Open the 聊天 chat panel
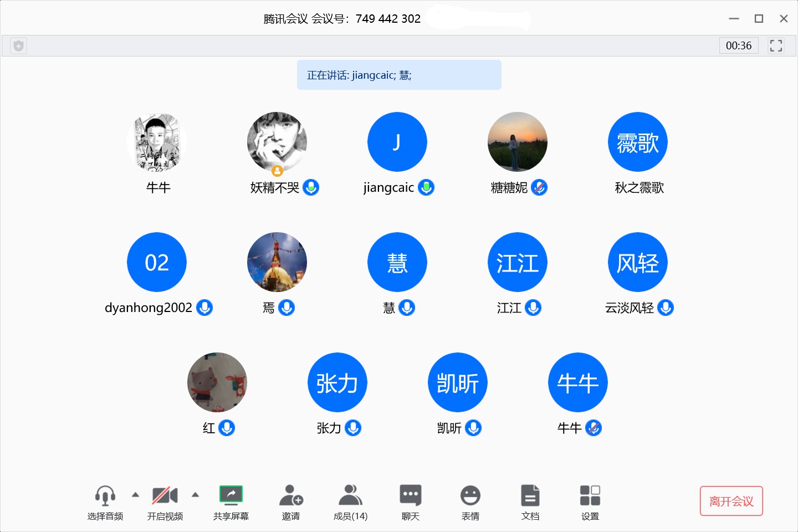This screenshot has height=532, width=798. click(x=410, y=496)
